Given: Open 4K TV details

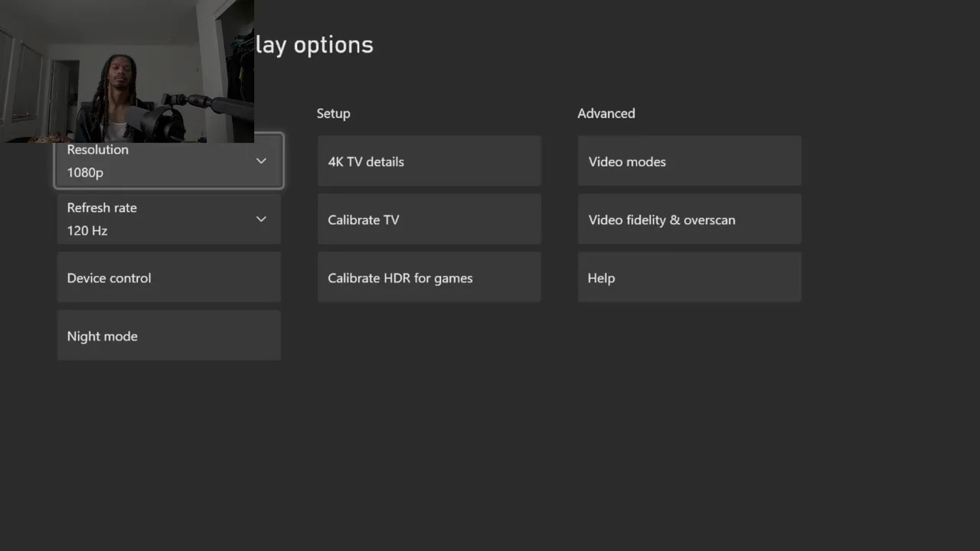Looking at the screenshot, I should pyautogui.click(x=429, y=161).
